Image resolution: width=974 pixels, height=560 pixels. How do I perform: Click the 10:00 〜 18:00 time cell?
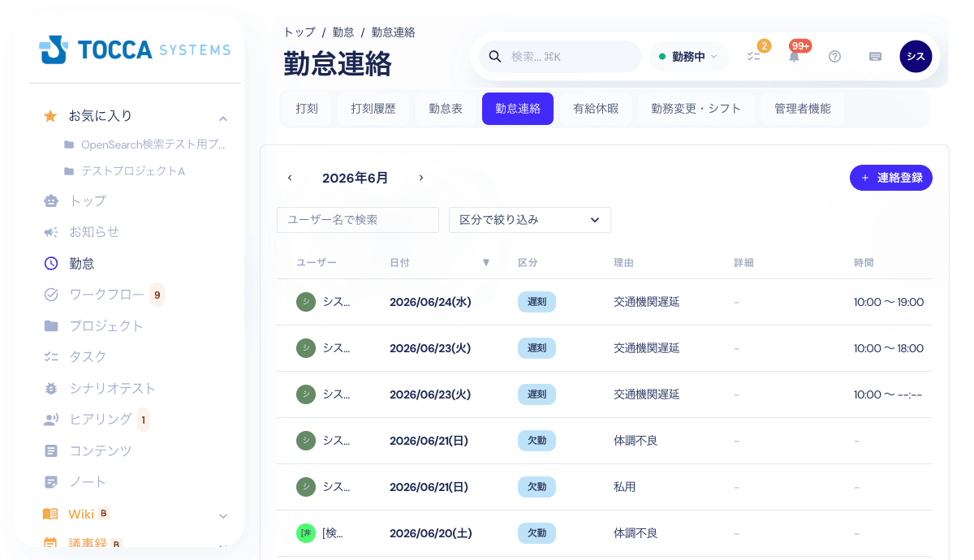tap(889, 348)
